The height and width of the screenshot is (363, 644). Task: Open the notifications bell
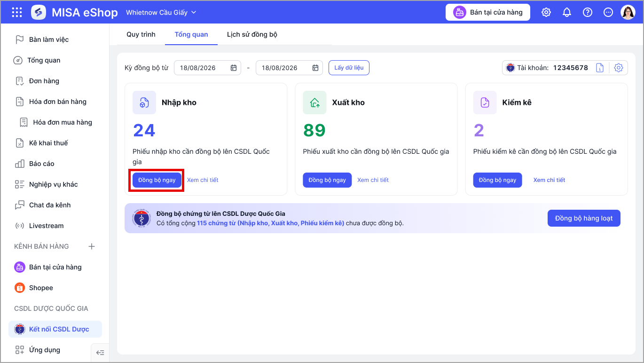click(567, 13)
